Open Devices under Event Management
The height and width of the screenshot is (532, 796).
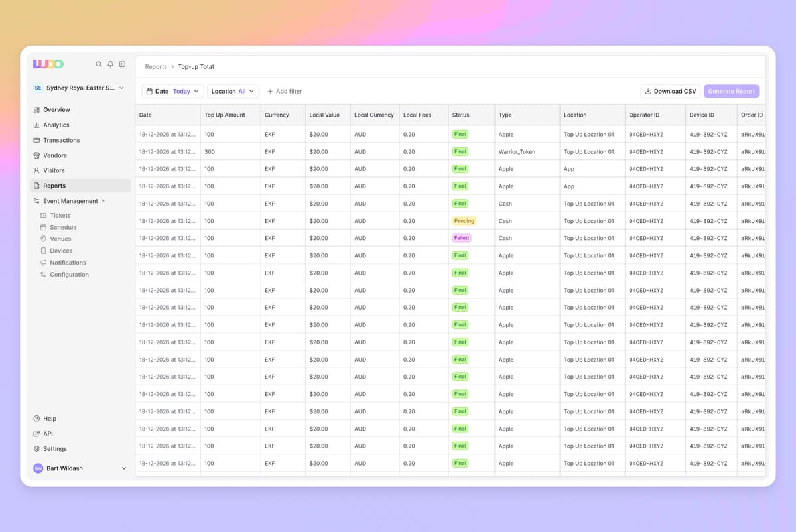pos(61,251)
